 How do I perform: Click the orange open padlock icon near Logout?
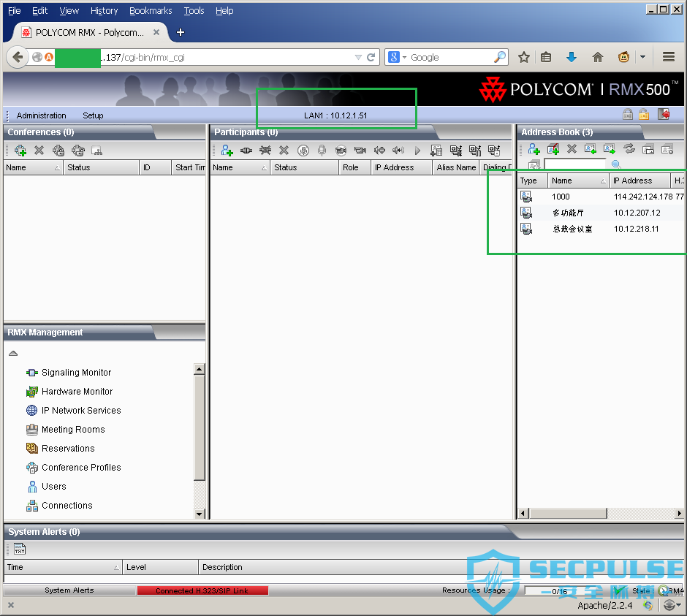[x=644, y=115]
